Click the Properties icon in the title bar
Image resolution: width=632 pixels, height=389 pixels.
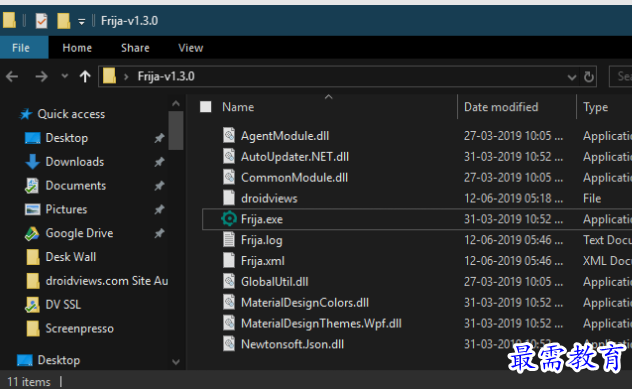(42, 21)
